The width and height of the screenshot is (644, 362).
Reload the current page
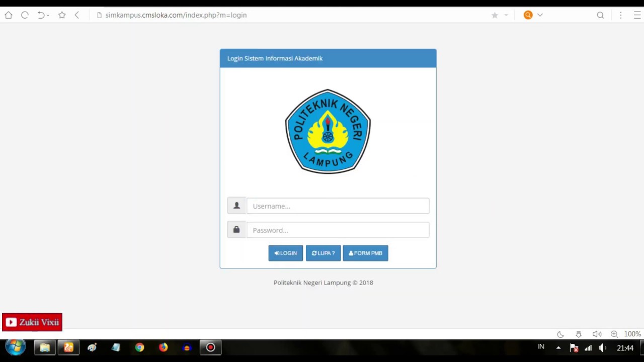25,15
